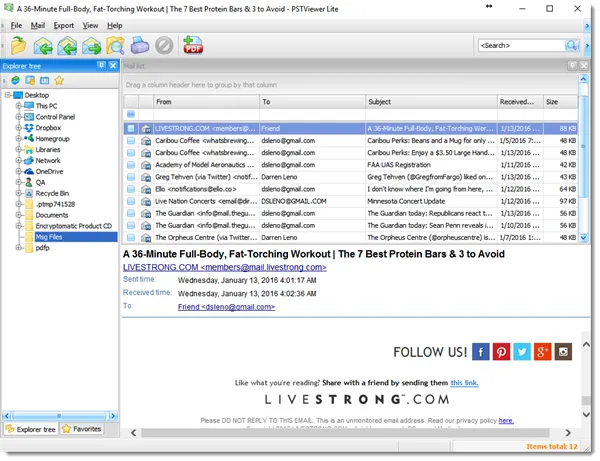Click the filter row icon under column headers
This screenshot has height=461, width=600.
tap(131, 114)
